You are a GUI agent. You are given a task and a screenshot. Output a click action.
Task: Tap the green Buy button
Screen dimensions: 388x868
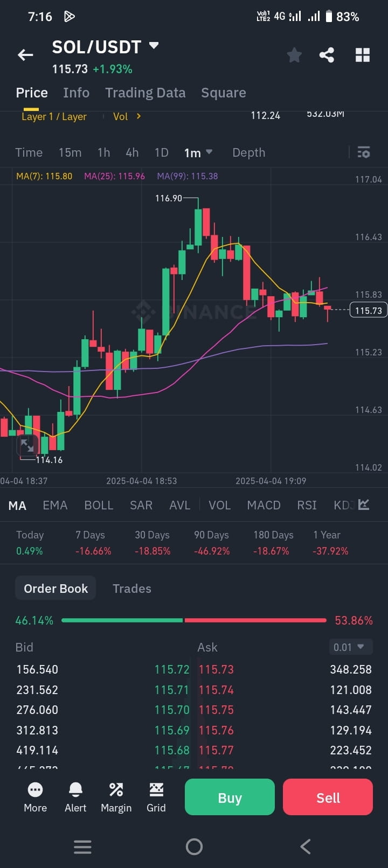coord(230,797)
